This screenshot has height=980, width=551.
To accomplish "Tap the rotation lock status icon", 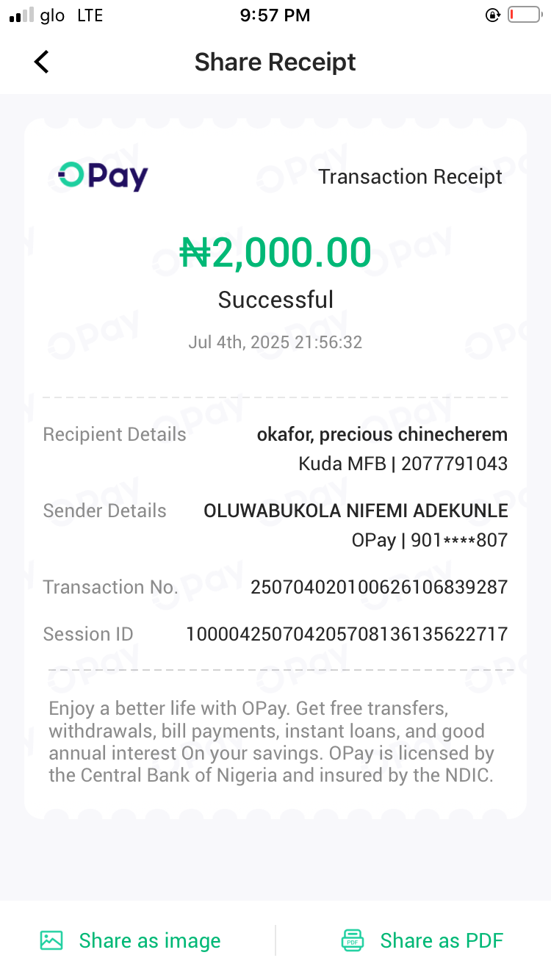I will pyautogui.click(x=493, y=15).
